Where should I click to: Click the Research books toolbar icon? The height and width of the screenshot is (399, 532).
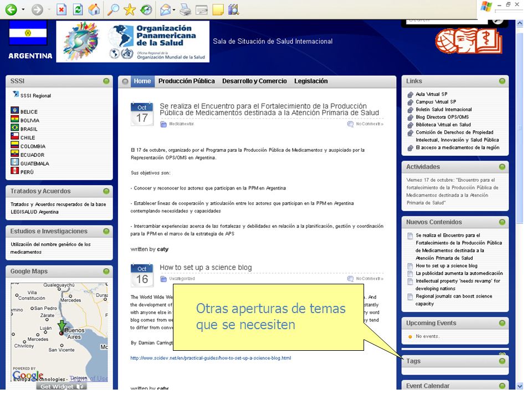pos(233,9)
